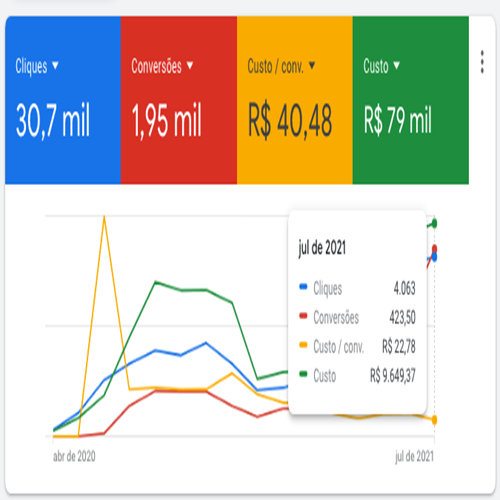Click the green Custo legend swatch in tooltip
The height and width of the screenshot is (500, 500).
pyautogui.click(x=303, y=374)
